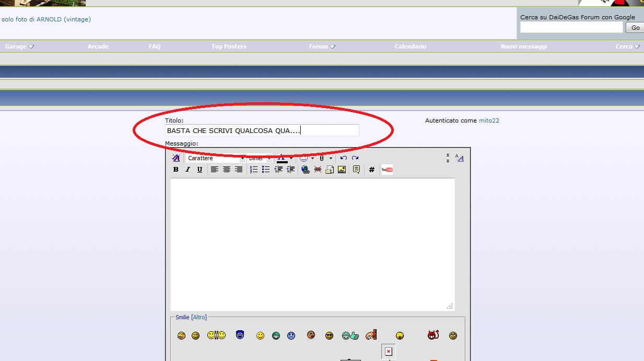Click the undo arrow in editor toolbar
This screenshot has width=644, height=361.
click(x=343, y=158)
